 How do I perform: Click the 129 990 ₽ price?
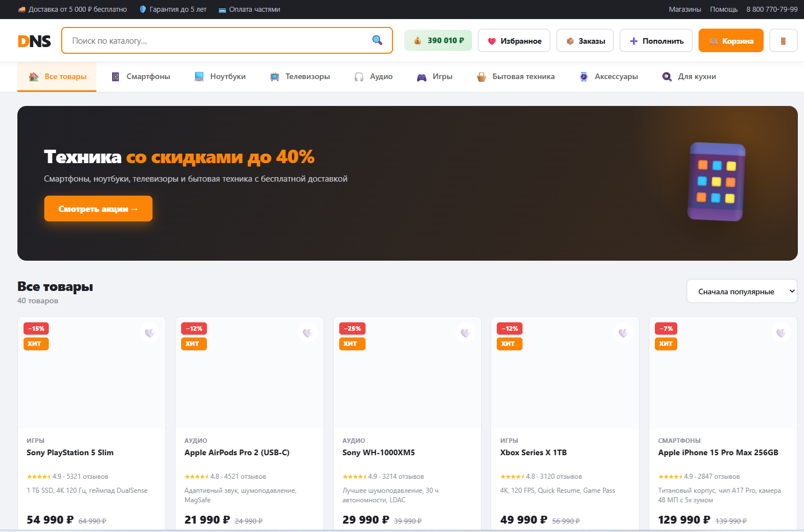(x=684, y=520)
